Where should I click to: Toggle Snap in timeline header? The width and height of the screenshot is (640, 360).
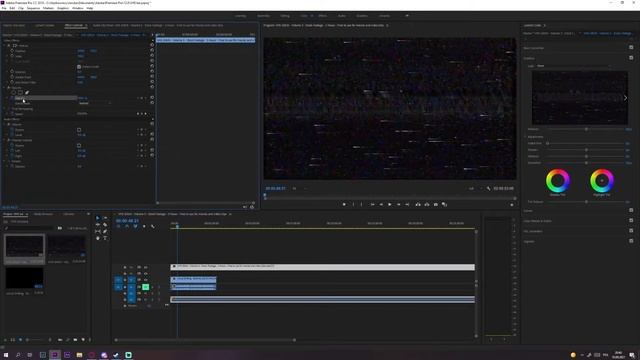[x=127, y=226]
